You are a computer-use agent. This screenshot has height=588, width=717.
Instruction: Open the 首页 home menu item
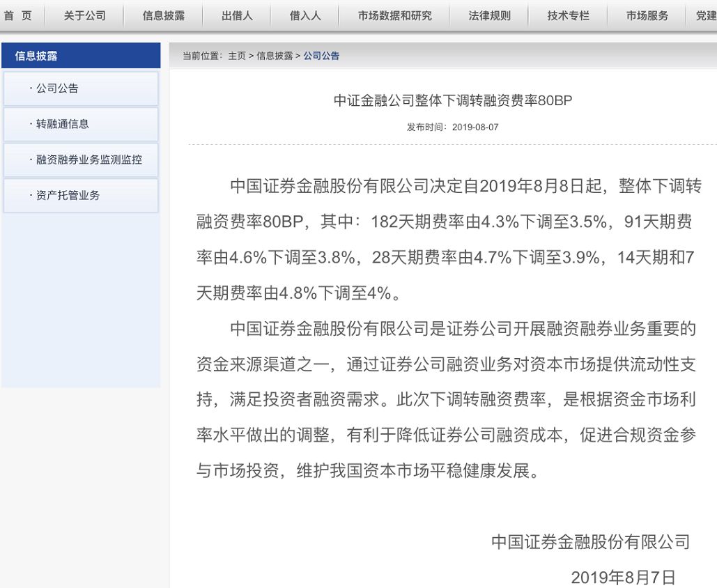pyautogui.click(x=18, y=15)
